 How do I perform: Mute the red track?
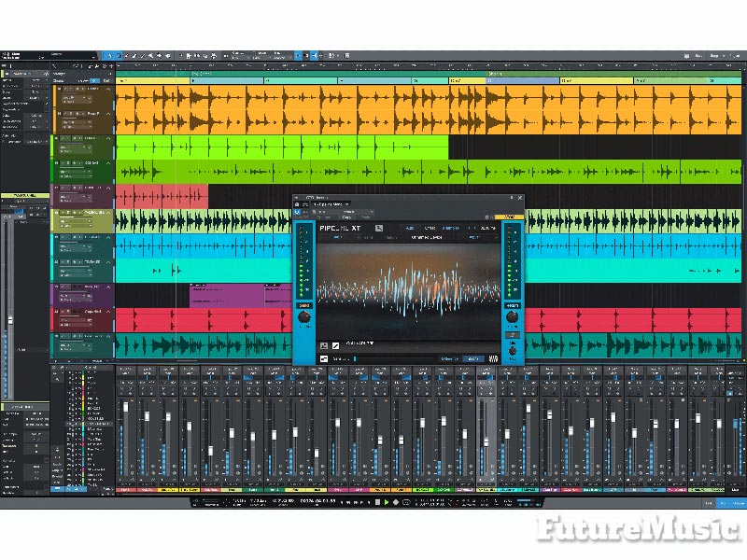click(x=63, y=312)
